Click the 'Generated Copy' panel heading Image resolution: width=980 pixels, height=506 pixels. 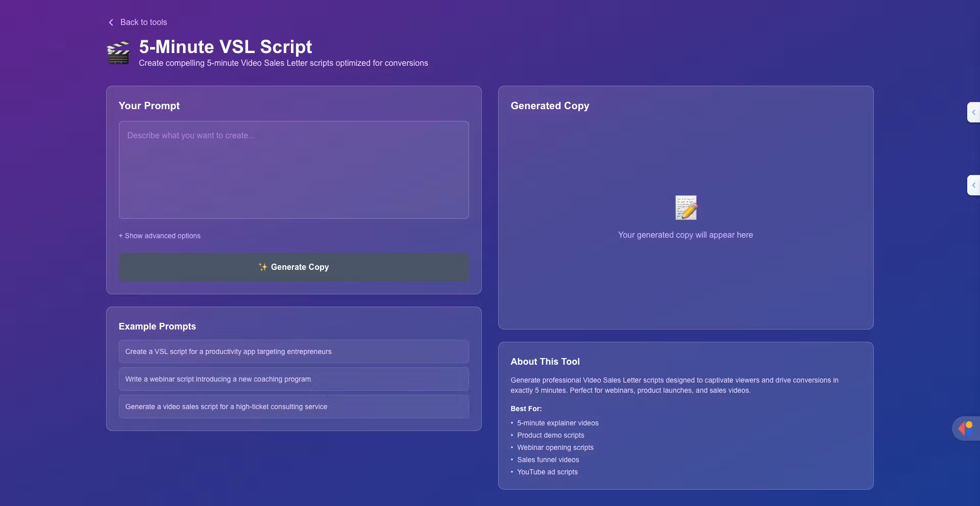[550, 106]
